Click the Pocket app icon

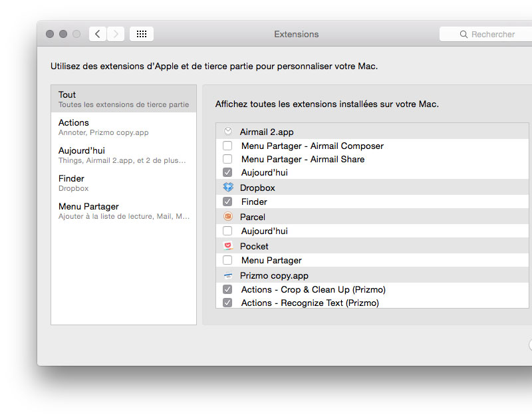pyautogui.click(x=228, y=245)
